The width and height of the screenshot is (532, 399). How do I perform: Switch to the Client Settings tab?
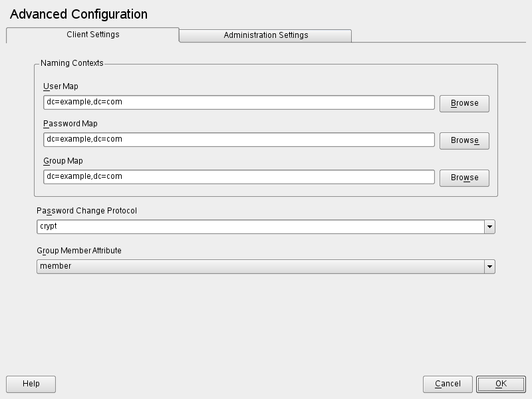coord(93,35)
